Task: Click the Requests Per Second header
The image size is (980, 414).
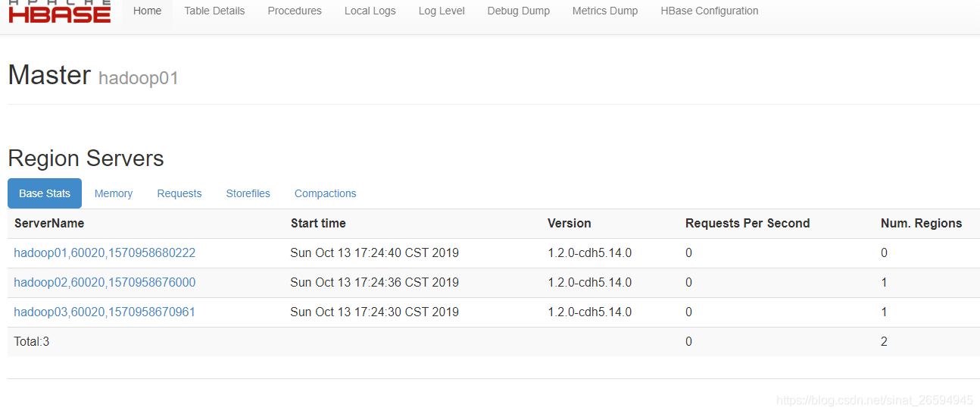Action: click(x=747, y=223)
